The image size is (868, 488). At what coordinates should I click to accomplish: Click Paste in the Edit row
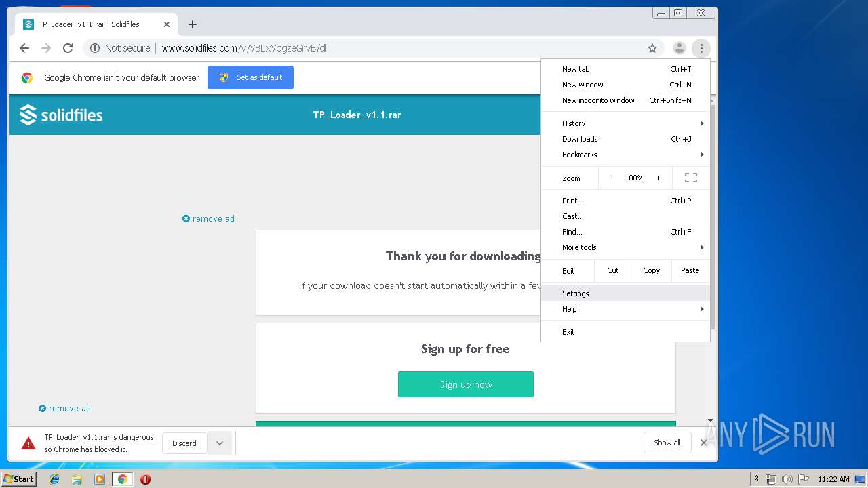pos(690,270)
